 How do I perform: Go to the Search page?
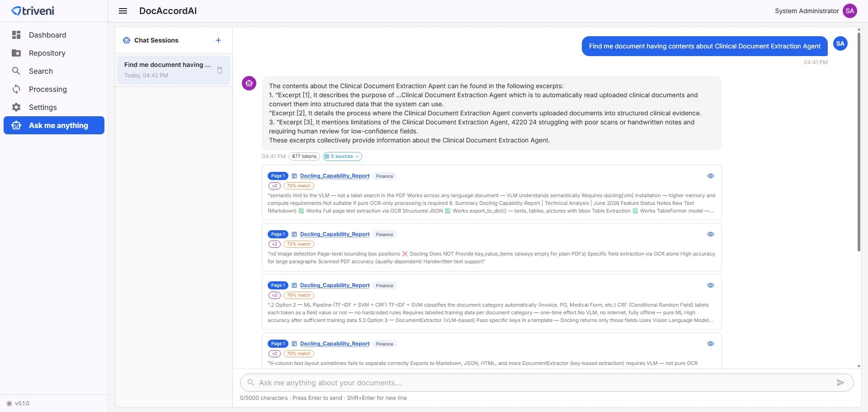click(54, 71)
